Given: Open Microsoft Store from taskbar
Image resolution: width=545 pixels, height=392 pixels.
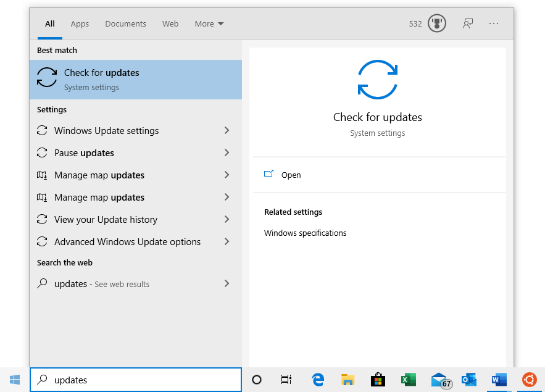Looking at the screenshot, I should [x=378, y=380].
